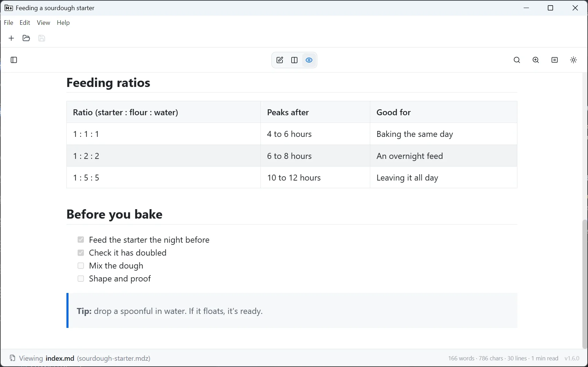Click the Markdown app icon in title bar
The image size is (588, 367).
coord(9,8)
